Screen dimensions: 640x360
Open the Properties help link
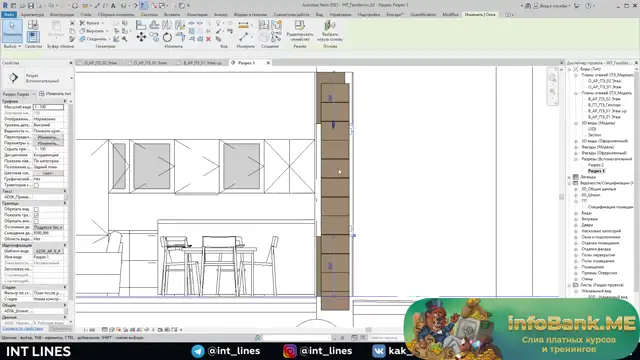pos(23,329)
